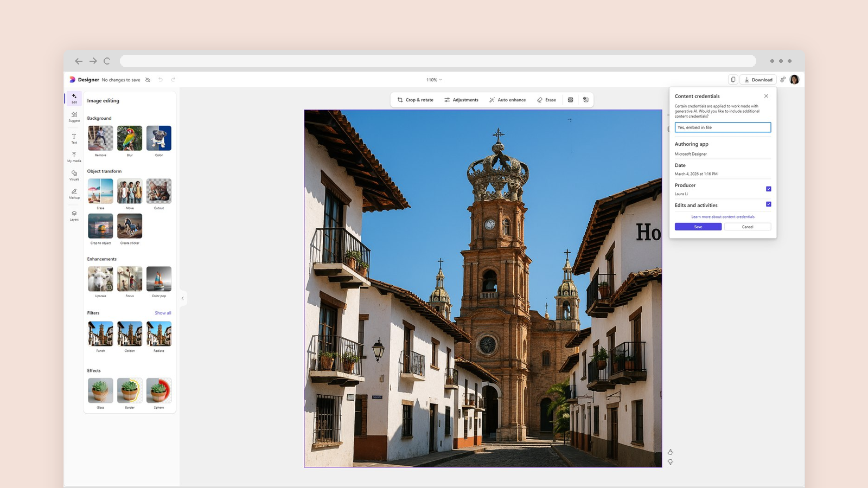The image size is (868, 488).
Task: Open the Layers panel
Action: point(74,215)
